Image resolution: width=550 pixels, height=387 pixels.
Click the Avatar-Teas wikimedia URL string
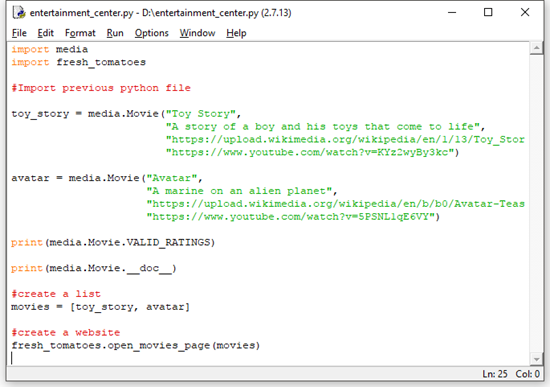point(336,204)
